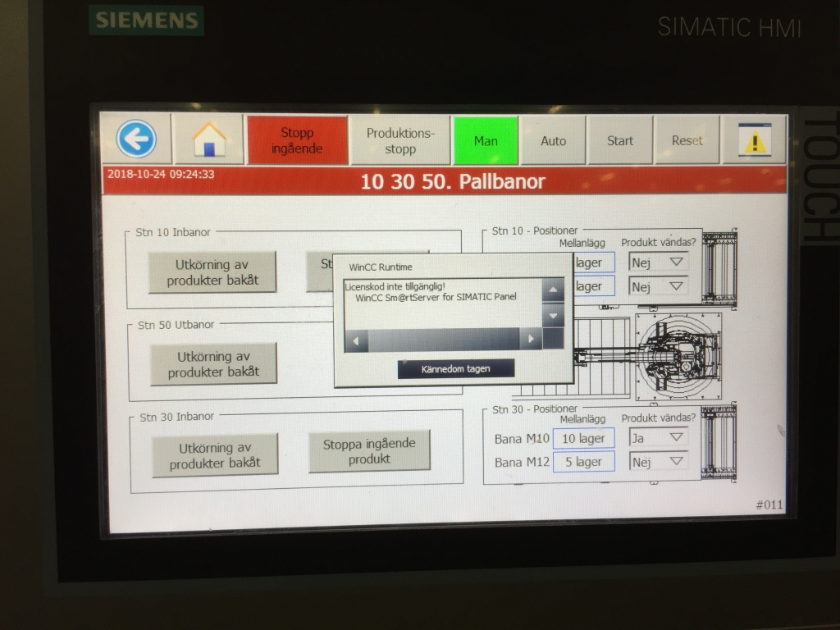Click the Stn 10 Inbanor label
840x630 pixels.
173,232
